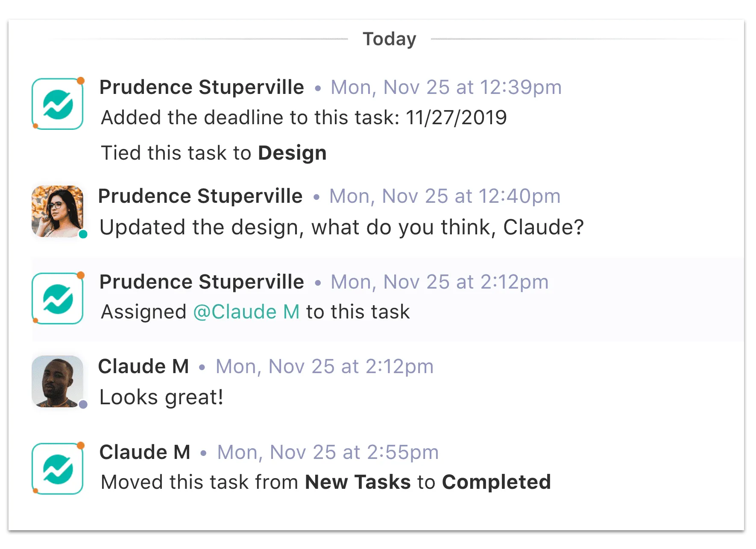This screenshot has height=549, width=756.
Task: Click the Mon, Nov 25 at 2:55pm timestamp
Action: (x=328, y=452)
